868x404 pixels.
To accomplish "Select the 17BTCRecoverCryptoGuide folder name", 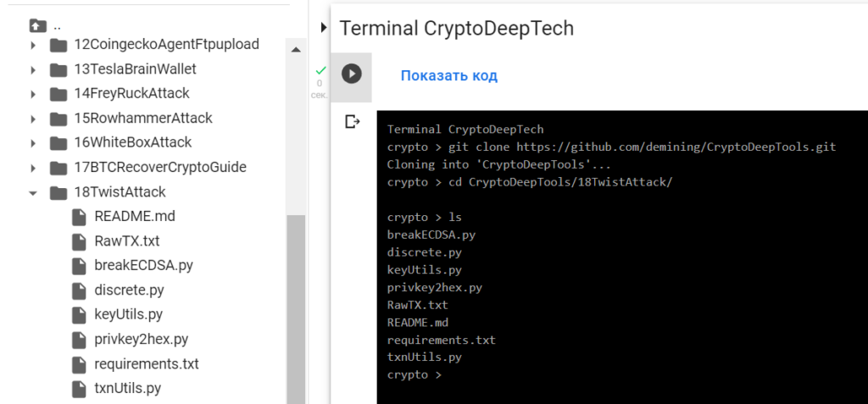I will point(160,167).
